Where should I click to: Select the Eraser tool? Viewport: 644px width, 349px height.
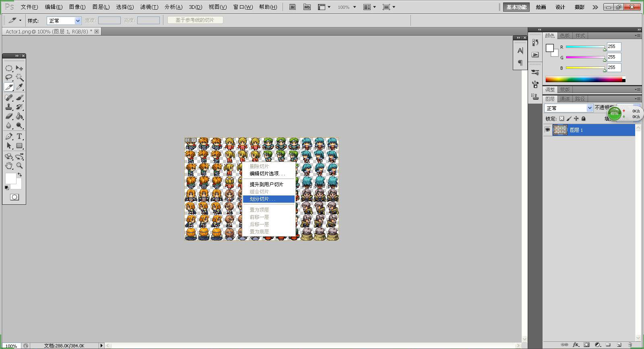pyautogui.click(x=9, y=116)
